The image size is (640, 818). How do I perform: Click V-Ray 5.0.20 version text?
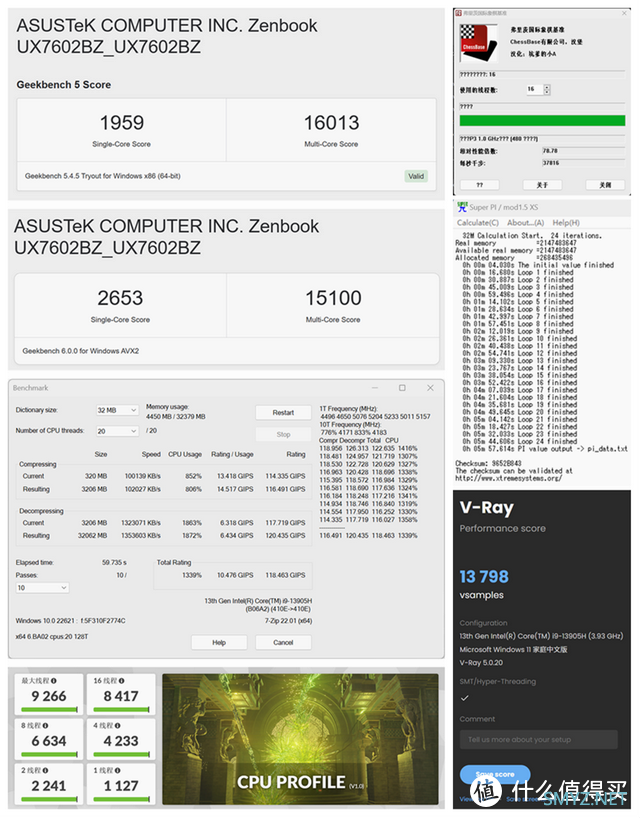(x=481, y=663)
